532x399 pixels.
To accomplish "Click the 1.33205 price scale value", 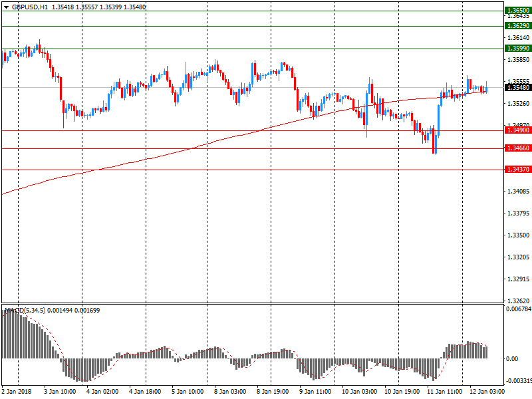I will pyautogui.click(x=519, y=257).
